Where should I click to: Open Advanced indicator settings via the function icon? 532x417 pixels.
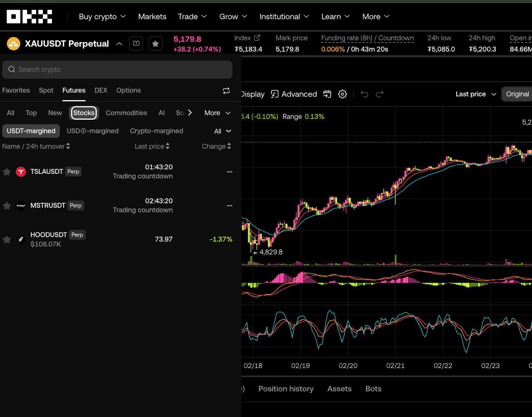[274, 94]
